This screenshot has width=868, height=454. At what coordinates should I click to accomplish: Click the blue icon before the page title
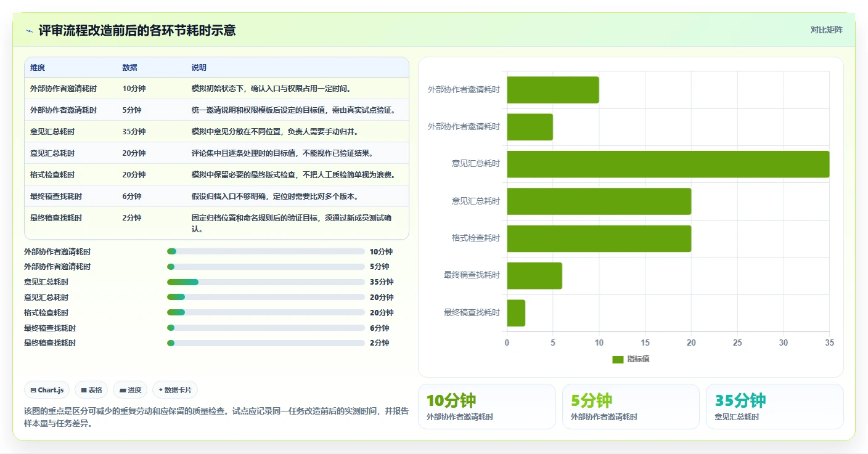(x=29, y=31)
